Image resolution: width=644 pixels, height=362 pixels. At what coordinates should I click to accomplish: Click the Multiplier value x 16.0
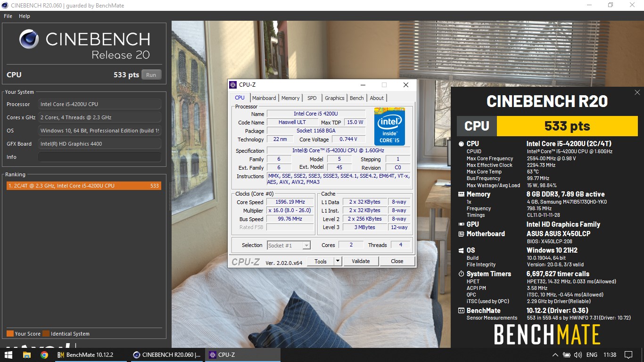(290, 211)
